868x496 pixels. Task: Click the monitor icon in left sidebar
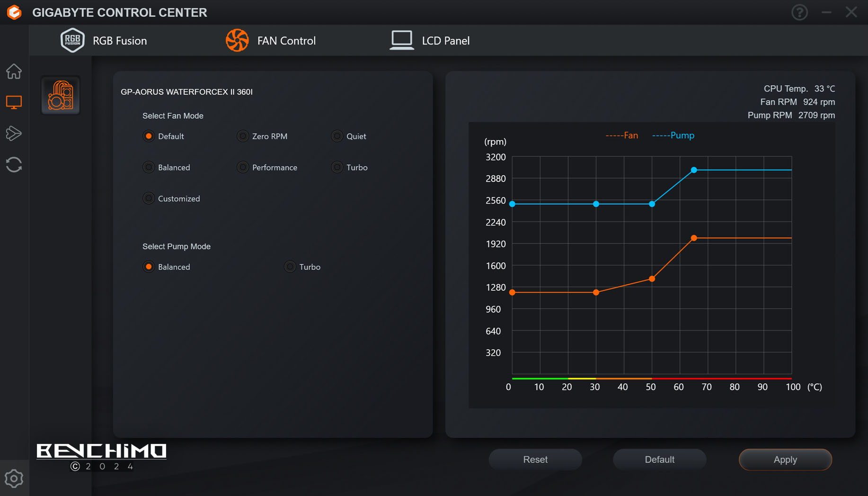(14, 102)
